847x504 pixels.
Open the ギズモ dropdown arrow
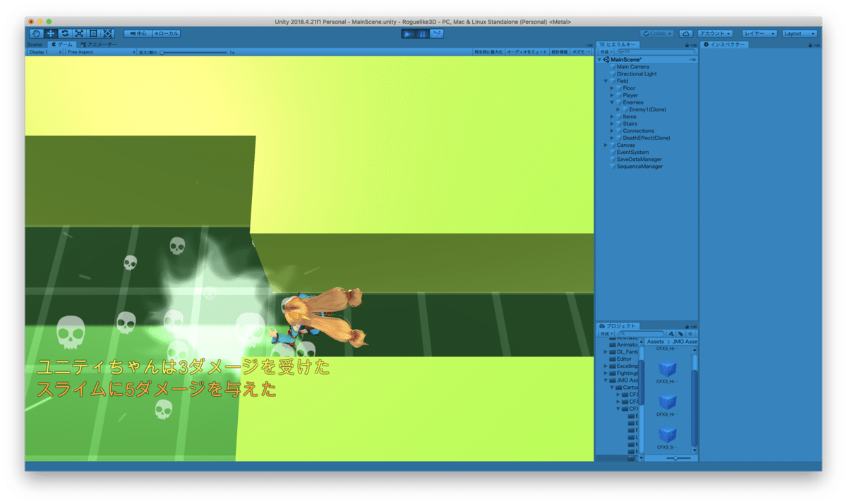[589, 52]
